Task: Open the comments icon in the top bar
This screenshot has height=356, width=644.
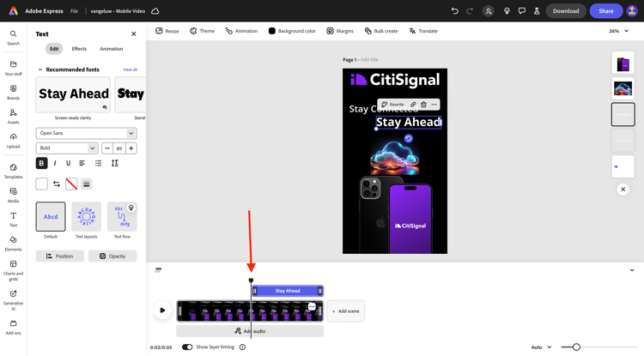Action: click(521, 11)
